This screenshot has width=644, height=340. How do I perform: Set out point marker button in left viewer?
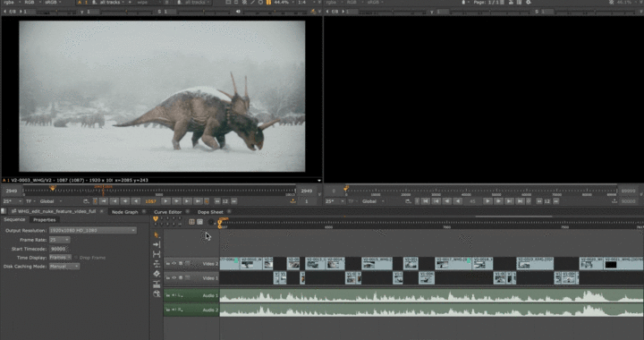207,201
